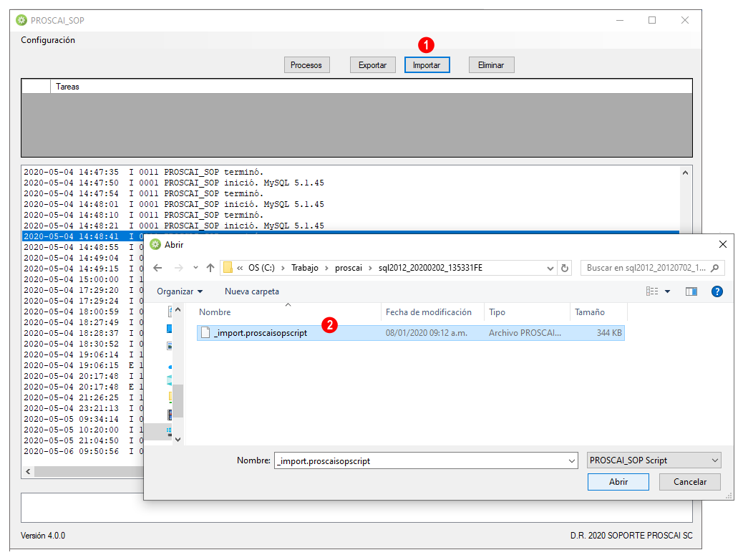The width and height of the screenshot is (743, 560).
Task: Open the Configuración menu
Action: tap(48, 40)
